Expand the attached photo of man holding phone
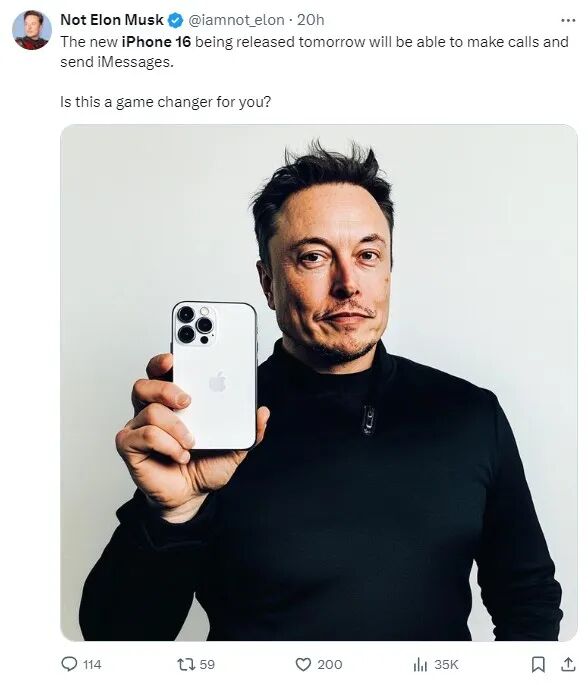This screenshot has width=588, height=685. point(319,383)
